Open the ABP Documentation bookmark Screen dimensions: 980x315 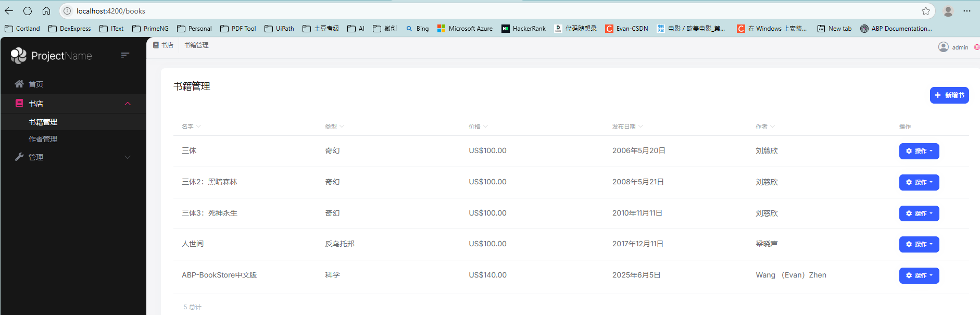pos(896,29)
